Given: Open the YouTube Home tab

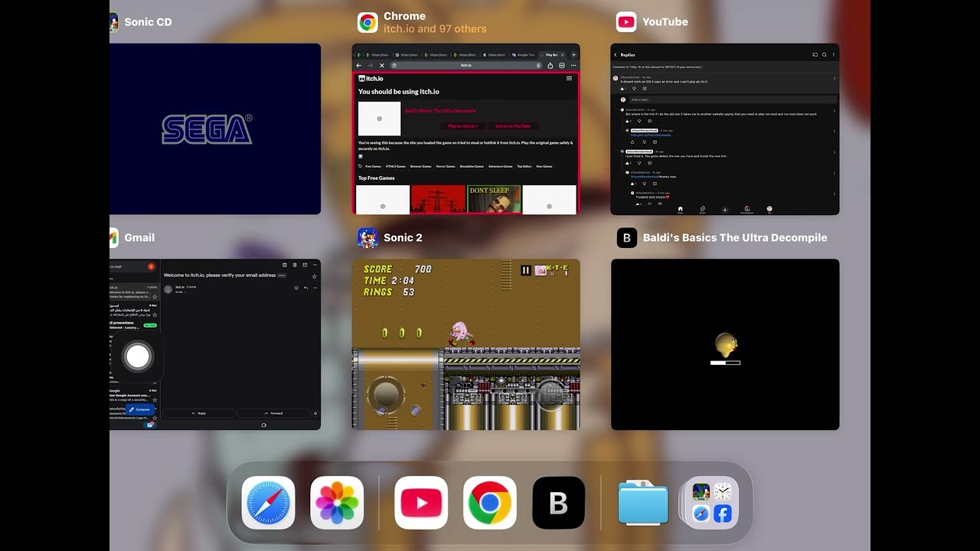Looking at the screenshot, I should (x=681, y=210).
